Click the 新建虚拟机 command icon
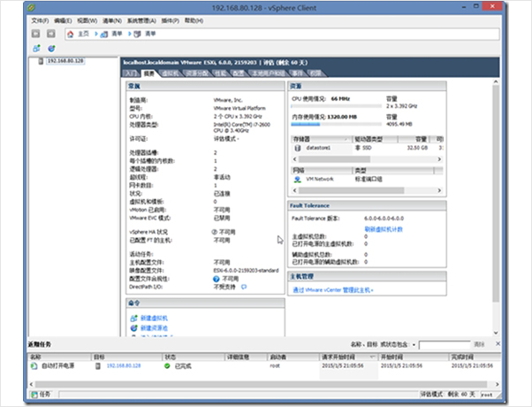The height and width of the screenshot is (407, 532). click(133, 319)
